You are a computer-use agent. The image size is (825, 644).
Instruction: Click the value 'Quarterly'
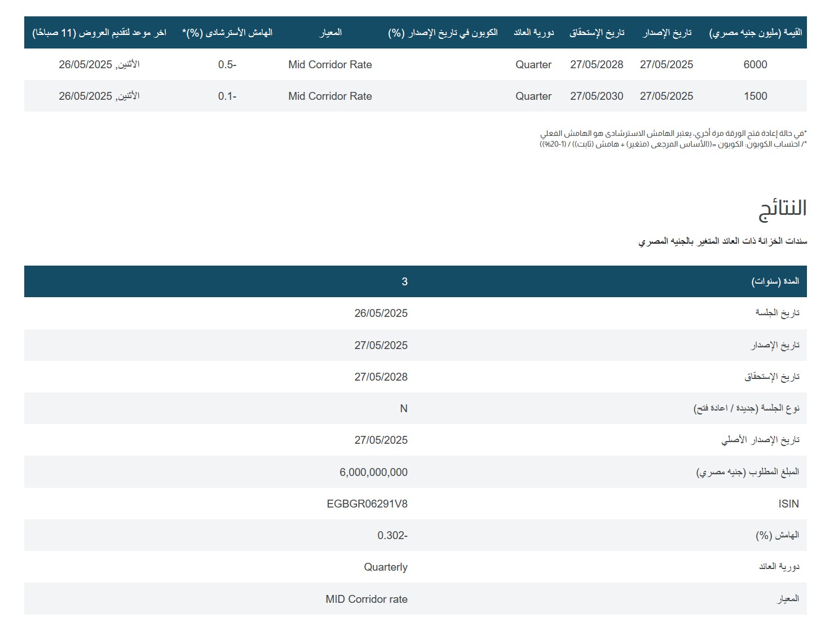pyautogui.click(x=386, y=567)
